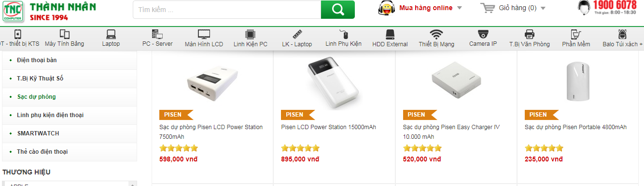Open the Thương Hiệu brand list scroll arrow
Image resolution: width=644 pixels, height=186 pixels.
click(132, 184)
